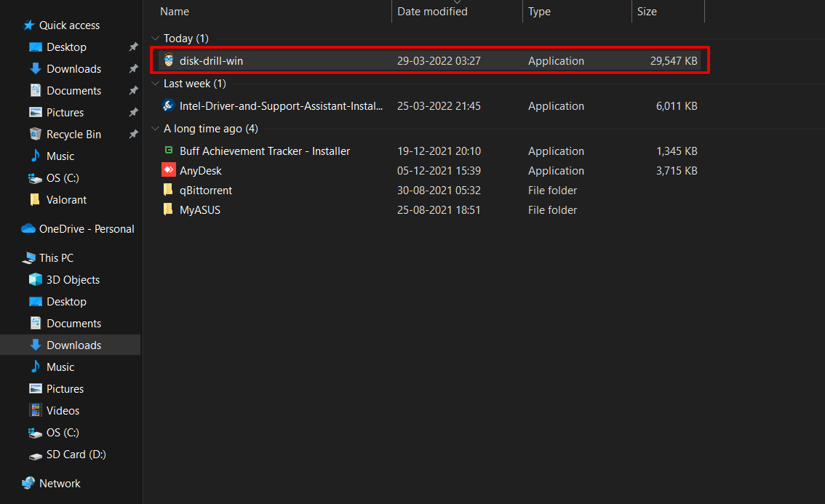Click the 3D Objects cube icon
The height and width of the screenshot is (504, 825).
35,279
